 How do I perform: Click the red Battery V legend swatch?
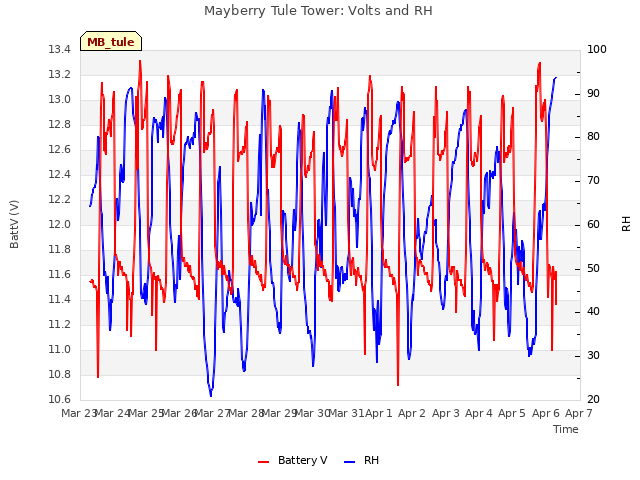click(264, 461)
